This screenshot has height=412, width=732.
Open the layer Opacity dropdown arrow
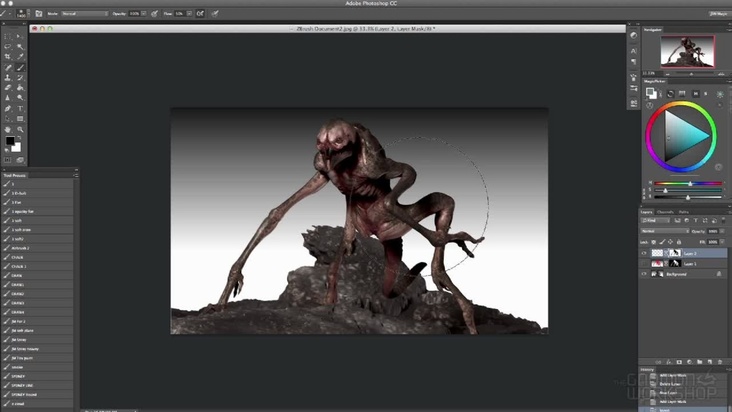click(722, 231)
